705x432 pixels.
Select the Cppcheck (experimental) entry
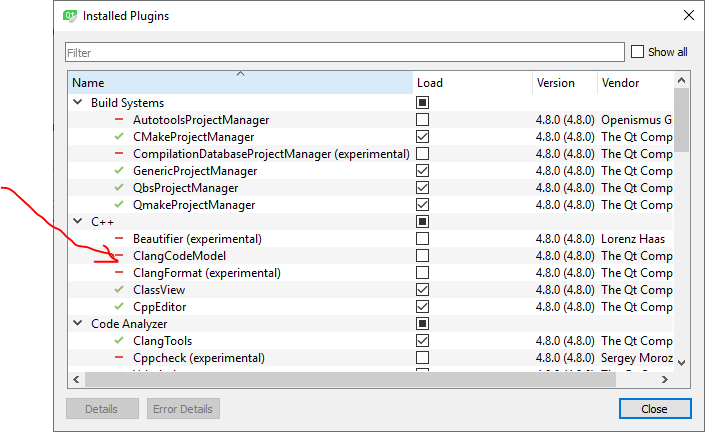[199, 358]
